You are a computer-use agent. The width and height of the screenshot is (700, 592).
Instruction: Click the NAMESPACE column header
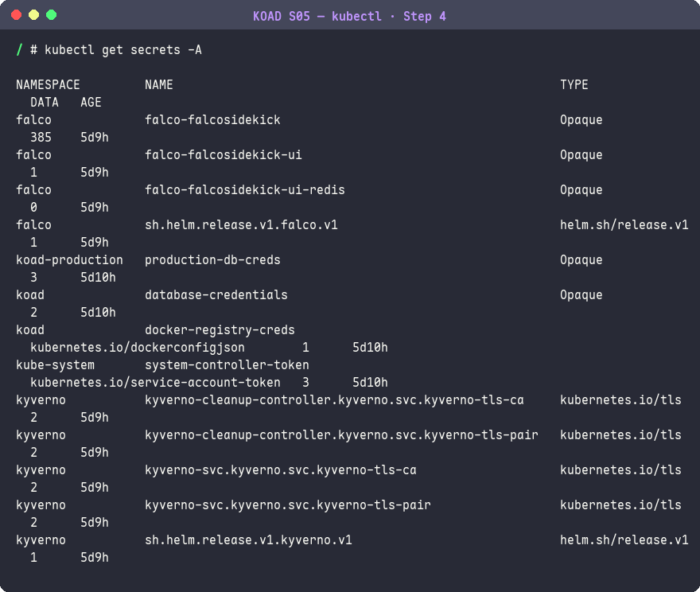click(x=48, y=85)
